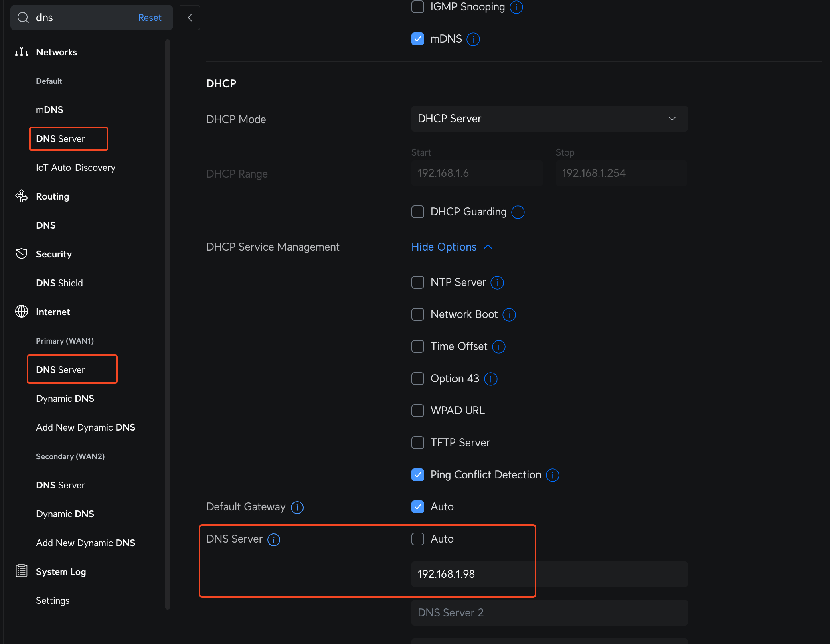
Task: Click the sidebar vertical scrollbar
Action: 168,324
